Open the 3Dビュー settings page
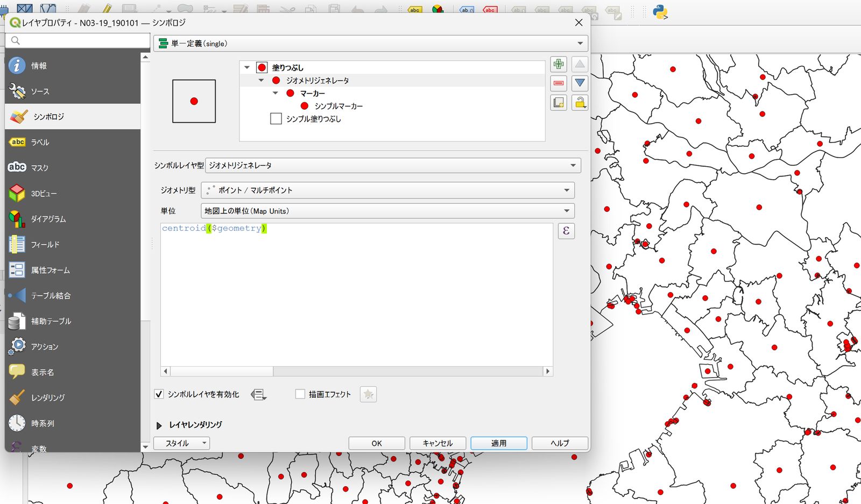The width and height of the screenshot is (861, 504). point(73,194)
